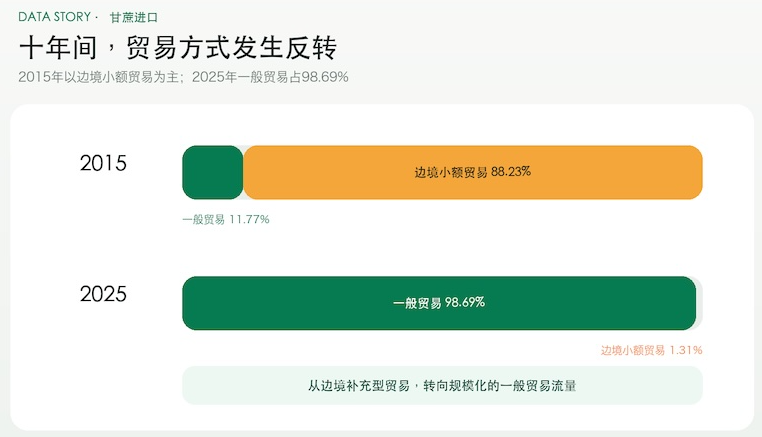Click the summary box 从边境补充型贸易
This screenshot has width=762, height=437.
[442, 385]
